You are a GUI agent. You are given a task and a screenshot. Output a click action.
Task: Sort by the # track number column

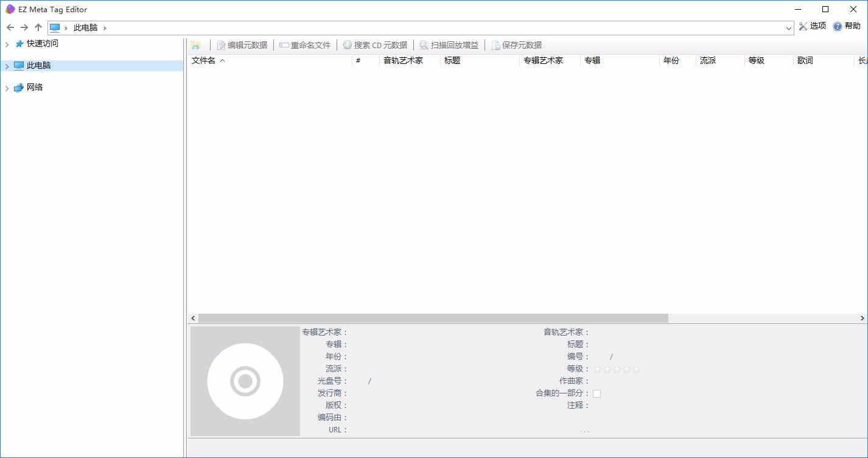[366, 61]
